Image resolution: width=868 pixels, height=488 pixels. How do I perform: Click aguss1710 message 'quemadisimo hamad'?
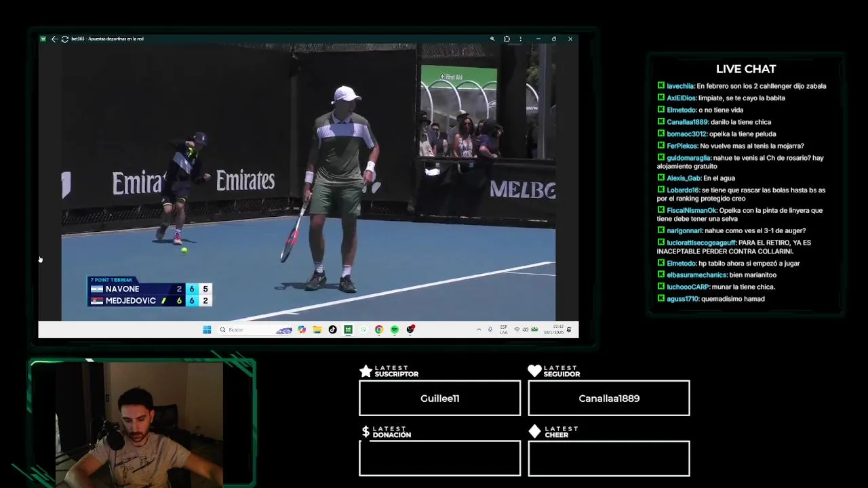[x=733, y=299]
